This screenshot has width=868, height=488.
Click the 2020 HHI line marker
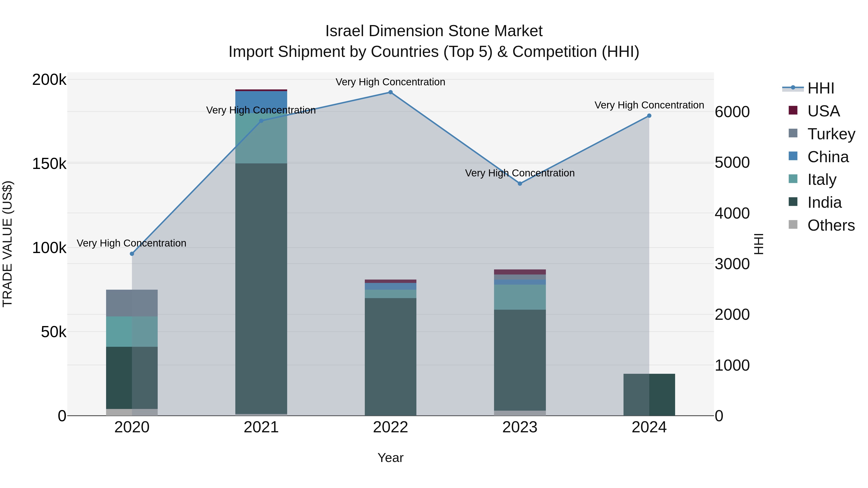132,254
